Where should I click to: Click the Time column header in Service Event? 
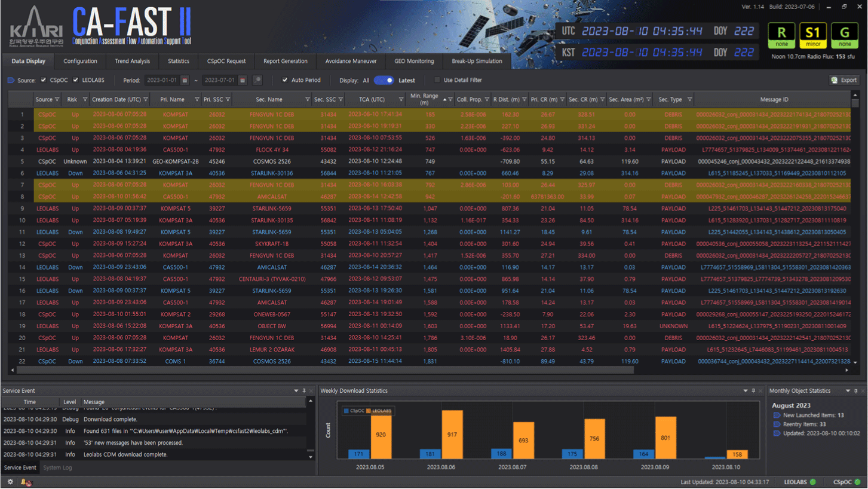point(30,402)
